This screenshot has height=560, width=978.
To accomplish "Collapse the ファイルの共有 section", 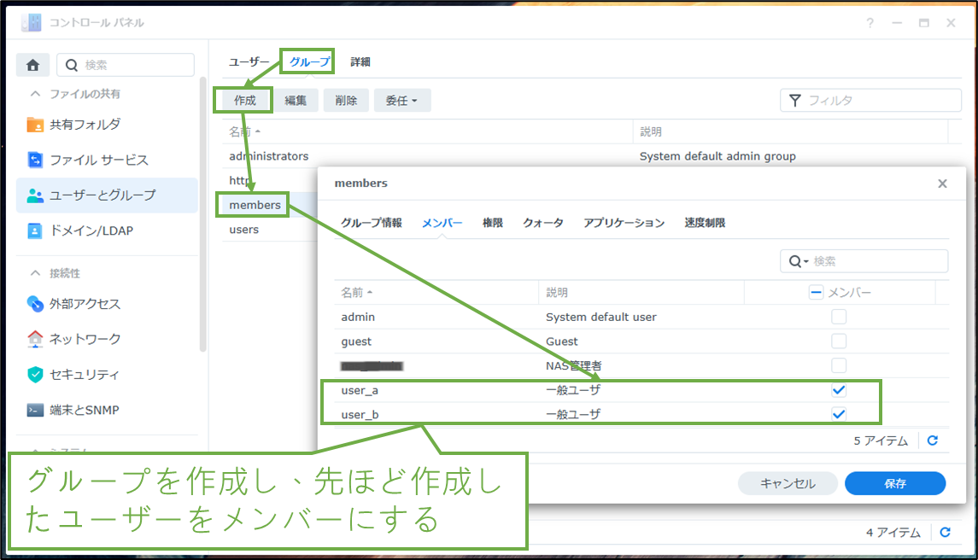I will pos(36,94).
